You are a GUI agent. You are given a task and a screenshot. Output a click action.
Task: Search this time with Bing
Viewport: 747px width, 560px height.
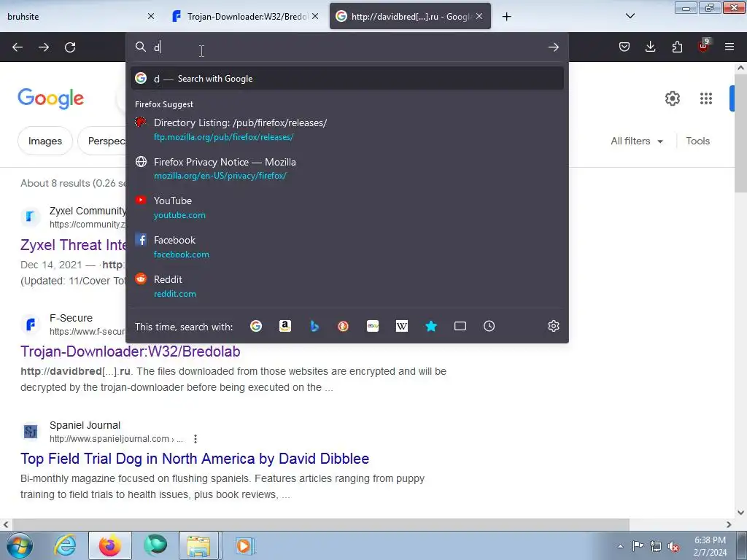314,326
